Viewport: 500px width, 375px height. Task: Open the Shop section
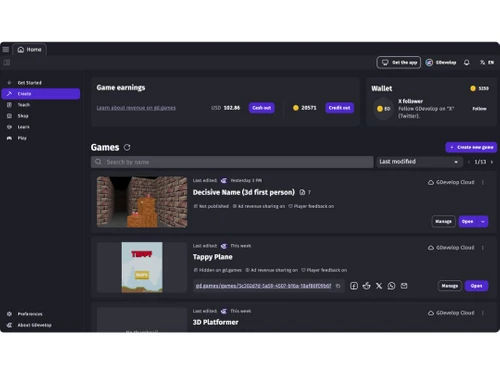tap(41, 116)
